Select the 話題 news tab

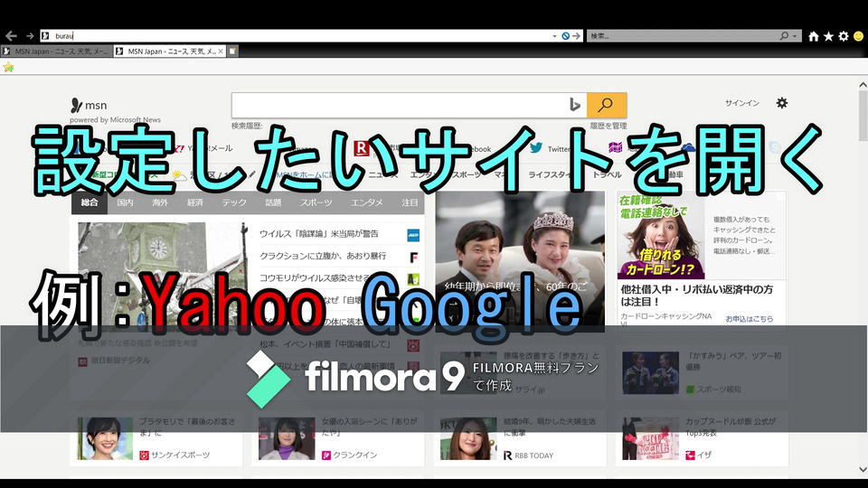(273, 202)
